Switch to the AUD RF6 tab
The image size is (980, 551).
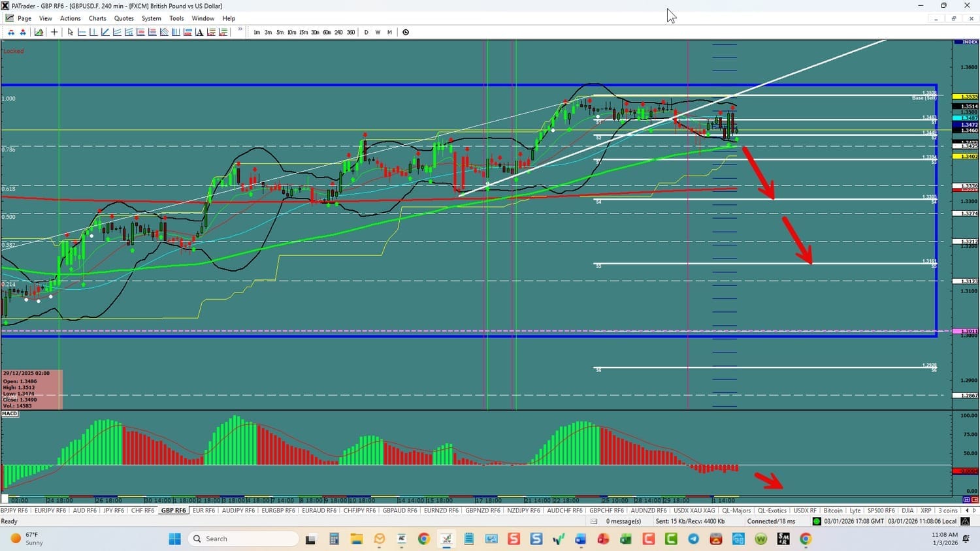[84, 511]
